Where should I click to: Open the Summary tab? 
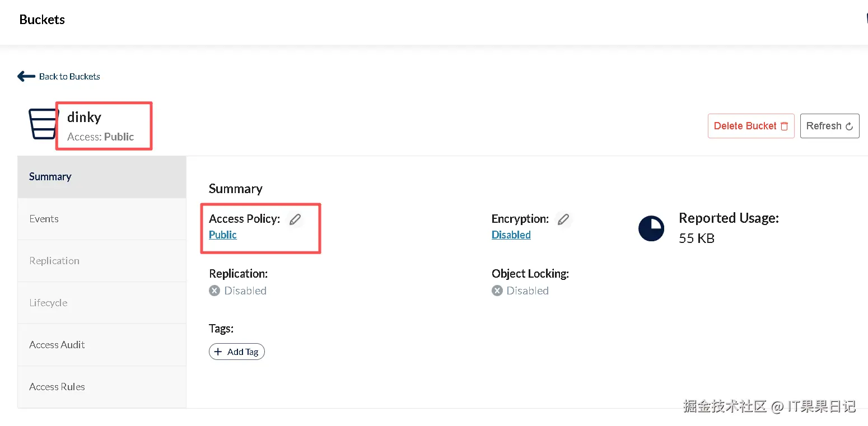50,177
